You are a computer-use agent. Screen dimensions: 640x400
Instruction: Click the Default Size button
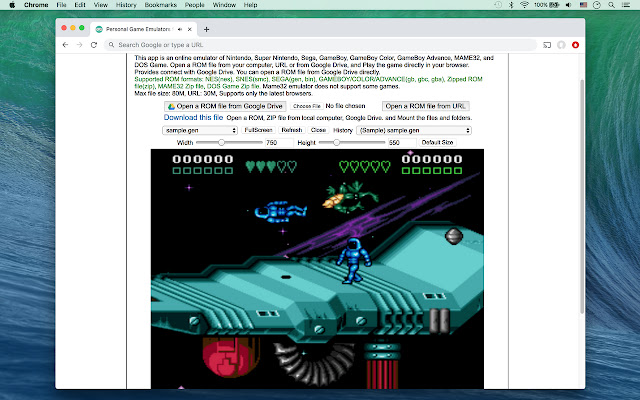pyautogui.click(x=437, y=142)
